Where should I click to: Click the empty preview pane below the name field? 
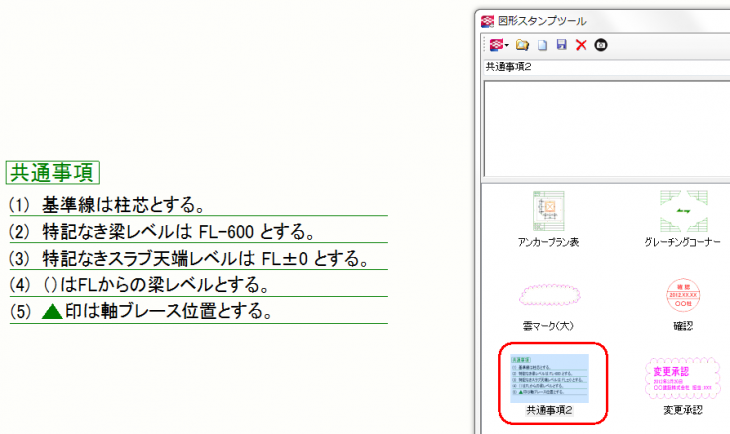pos(607,129)
